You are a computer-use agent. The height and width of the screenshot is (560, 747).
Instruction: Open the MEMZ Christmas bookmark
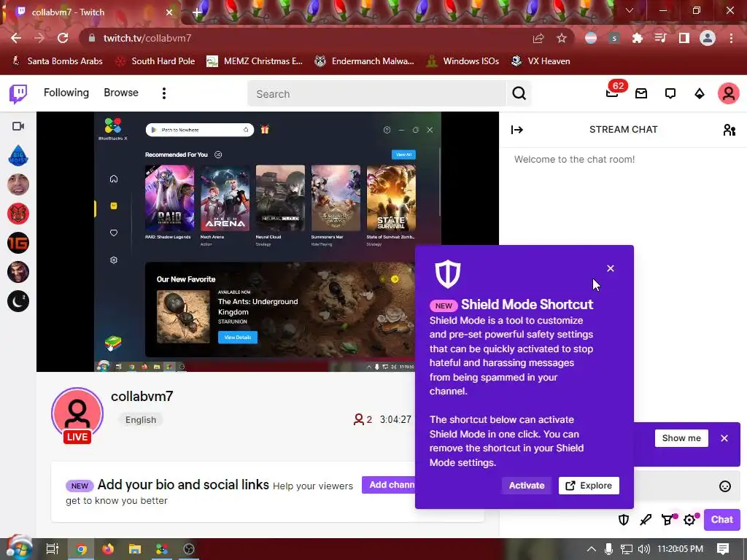coord(255,61)
